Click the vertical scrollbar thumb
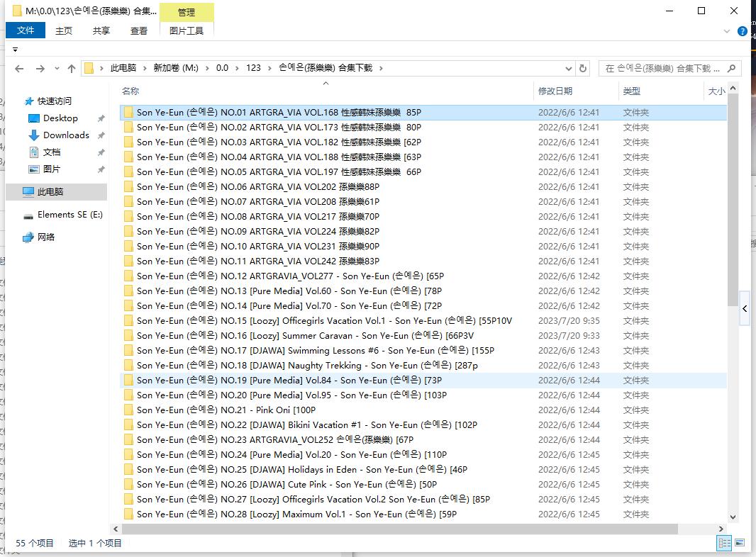The image size is (756, 557). pos(733,199)
